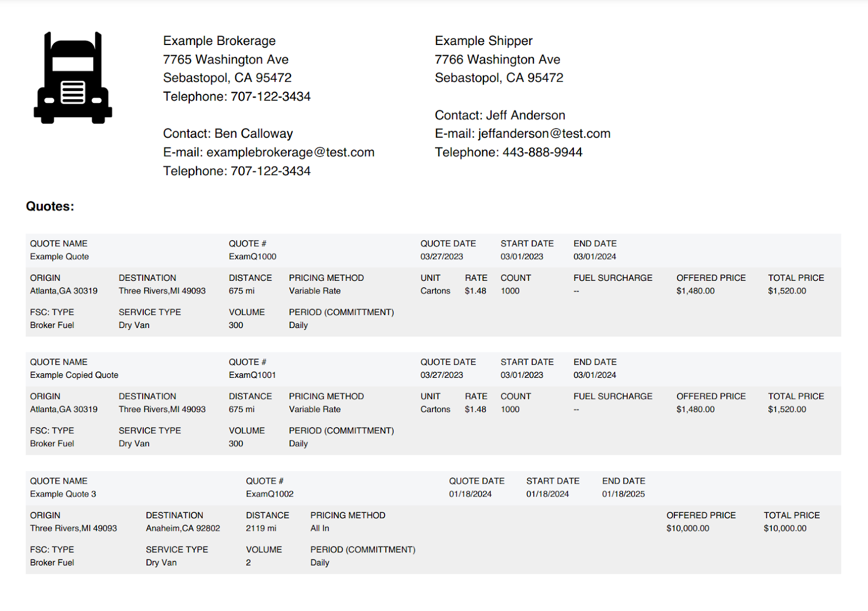Click quote number ExamQ1000
The image size is (868, 611).
pyautogui.click(x=252, y=256)
